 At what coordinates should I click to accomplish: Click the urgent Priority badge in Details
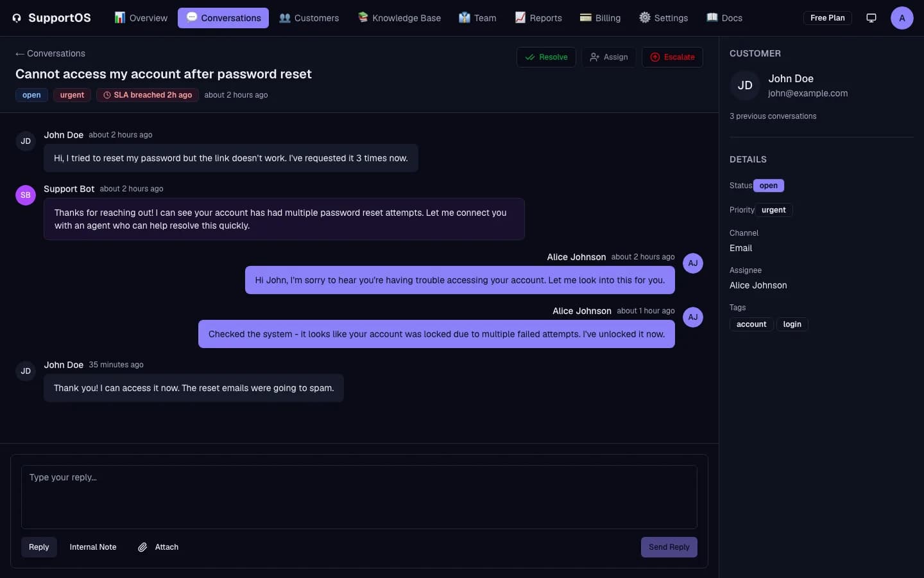point(774,210)
